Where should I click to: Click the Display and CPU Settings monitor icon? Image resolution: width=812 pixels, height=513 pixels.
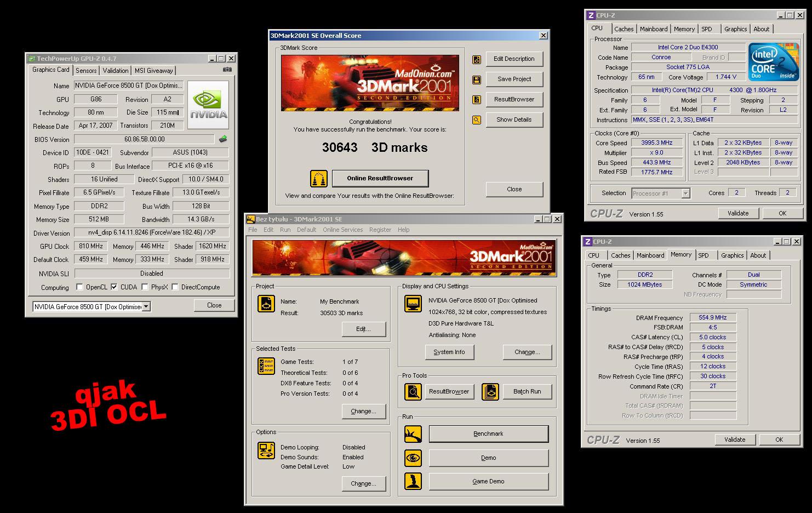pos(413,304)
